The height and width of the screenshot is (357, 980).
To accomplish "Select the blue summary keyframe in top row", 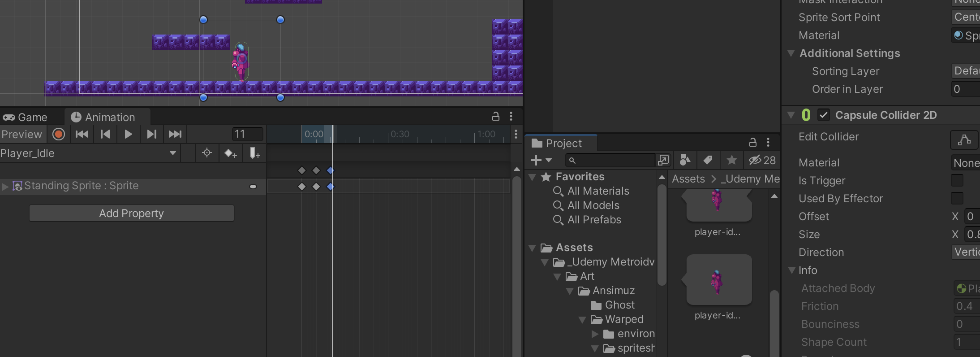I will pyautogui.click(x=331, y=170).
